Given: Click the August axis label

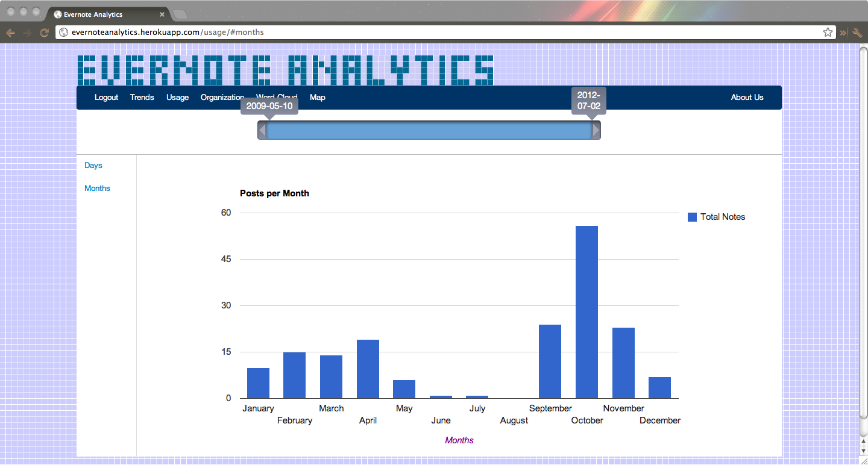Looking at the screenshot, I should point(514,420).
